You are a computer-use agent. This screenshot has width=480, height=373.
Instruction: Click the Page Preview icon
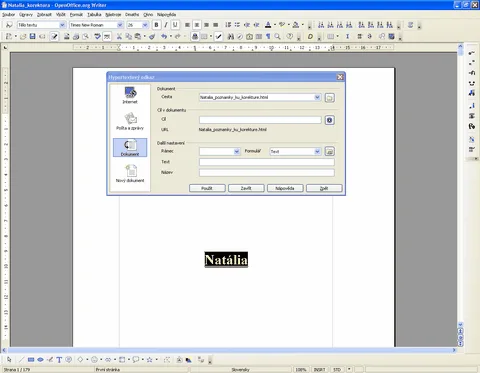pyautogui.click(x=86, y=36)
